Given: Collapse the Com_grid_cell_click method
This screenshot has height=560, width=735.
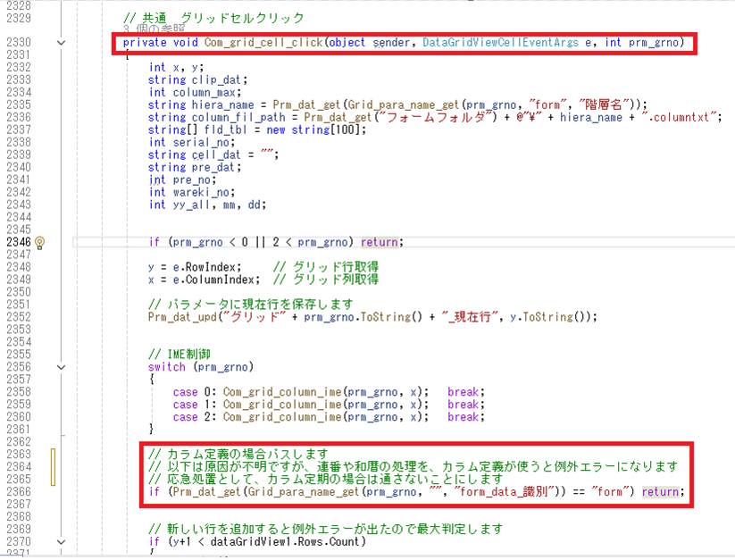Looking at the screenshot, I should 61,43.
